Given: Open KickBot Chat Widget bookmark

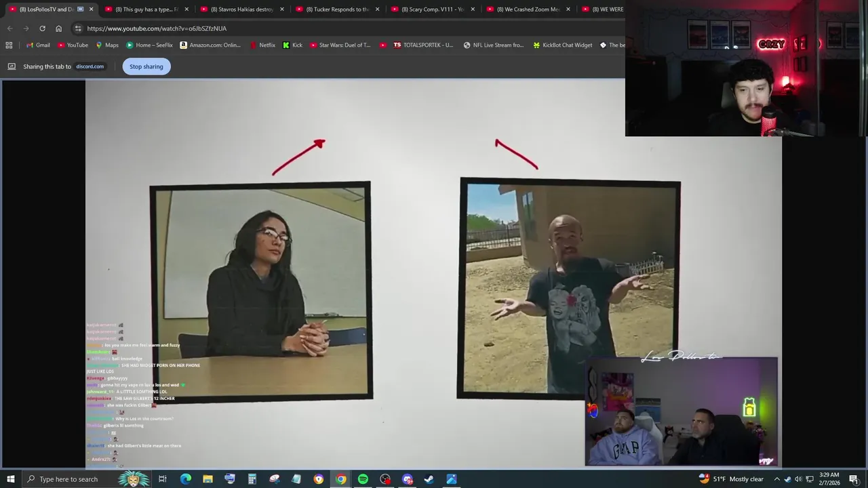Looking at the screenshot, I should [562, 45].
